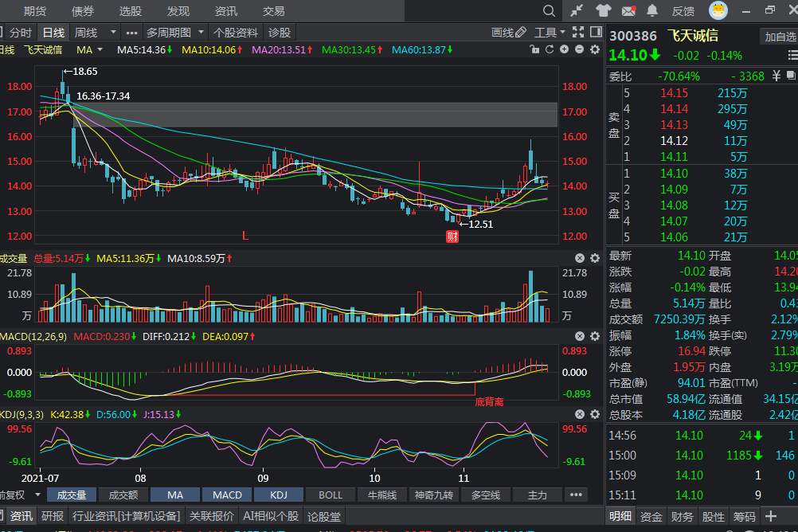Expand the 周线 period dropdown arrow
This screenshot has width=798, height=532.
click(x=111, y=33)
